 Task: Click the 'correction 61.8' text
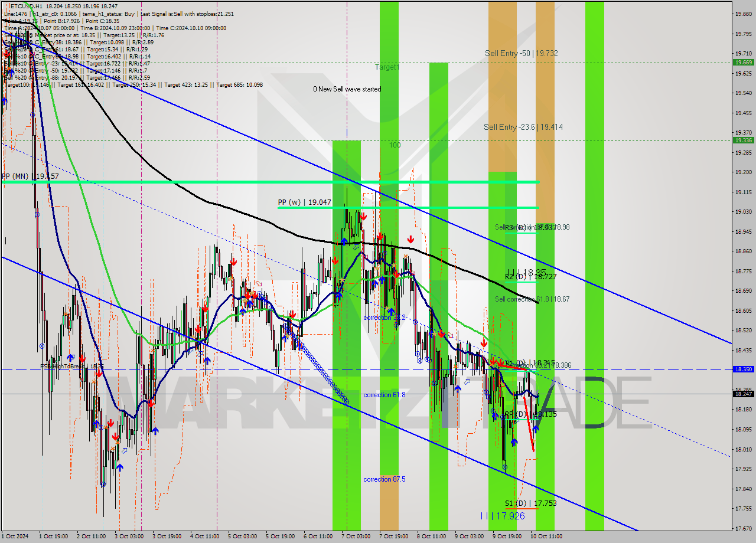point(384,395)
